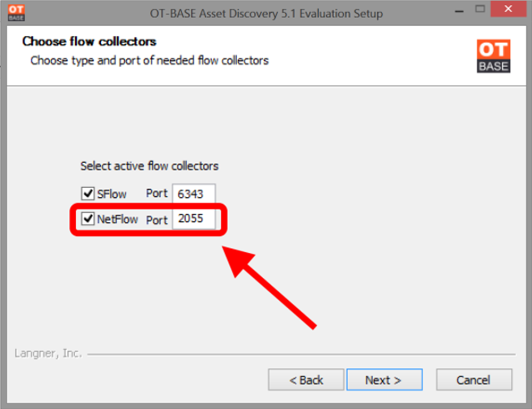Click the Port label next to SFlow

click(x=157, y=194)
